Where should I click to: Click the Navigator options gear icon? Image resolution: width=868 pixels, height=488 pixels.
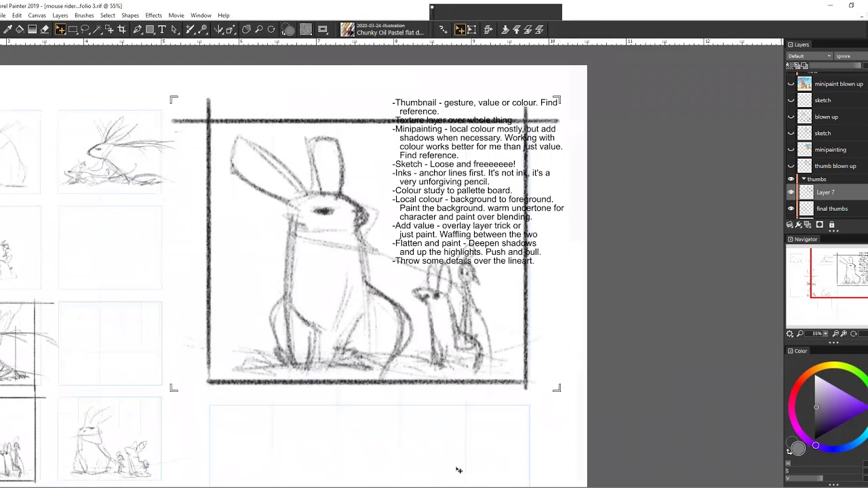pos(790,333)
